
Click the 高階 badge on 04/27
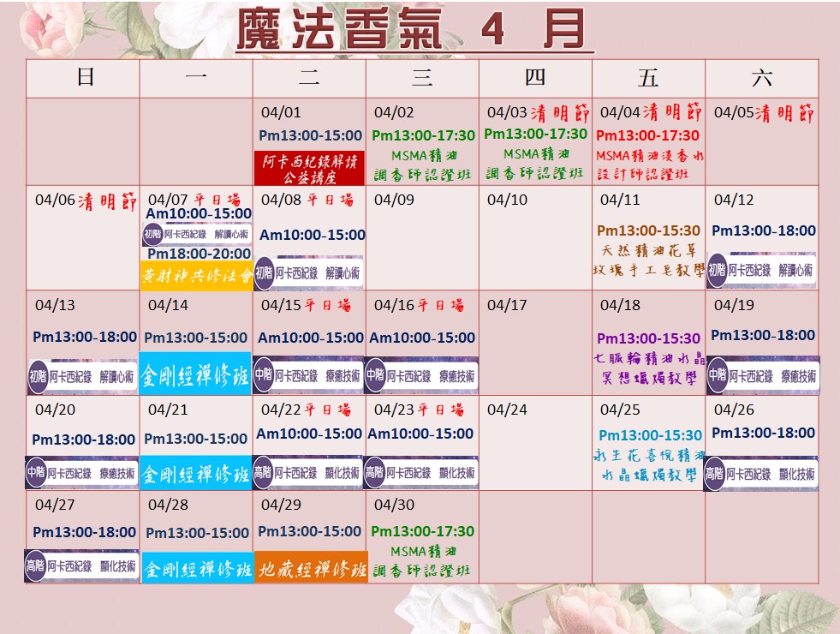pyautogui.click(x=36, y=566)
